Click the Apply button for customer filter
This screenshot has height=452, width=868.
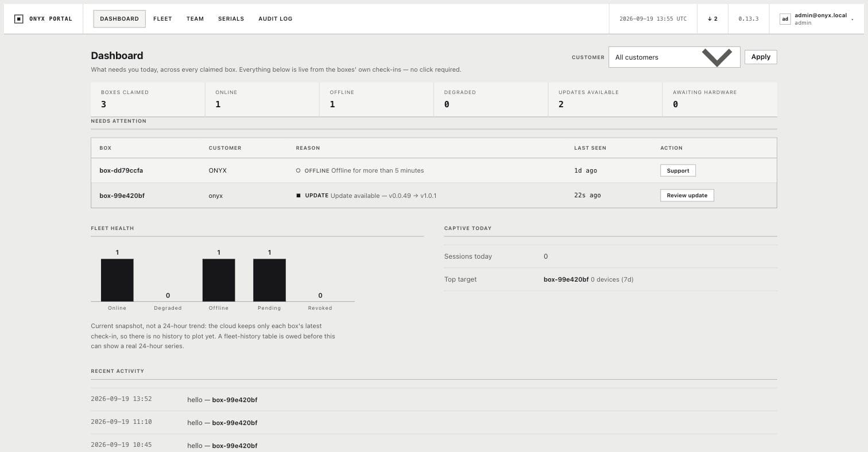click(x=761, y=57)
